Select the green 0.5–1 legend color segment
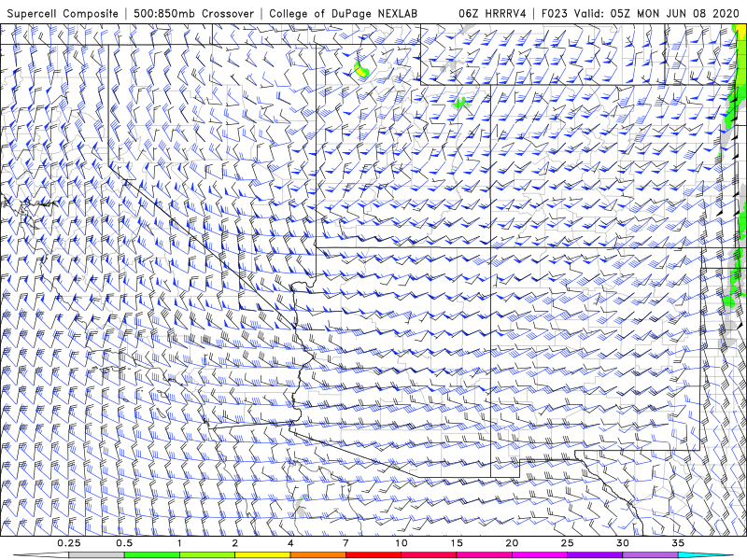This screenshot has width=747, height=560. [151, 555]
